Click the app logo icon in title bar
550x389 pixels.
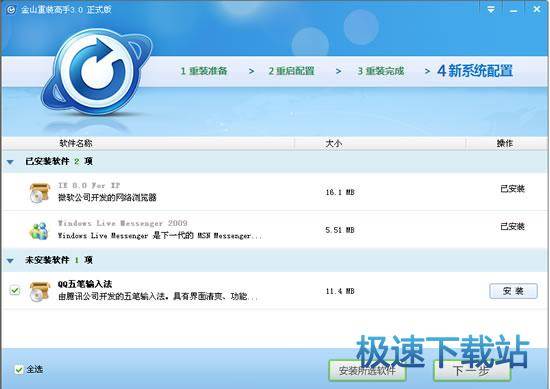11,10
